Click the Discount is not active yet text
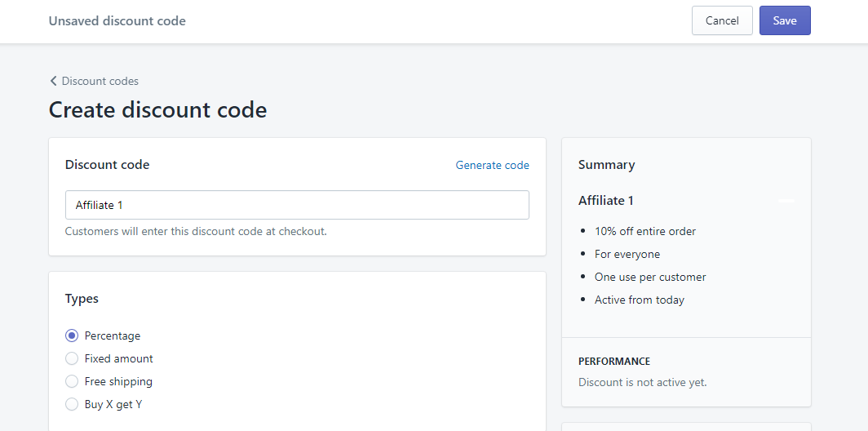 pos(643,382)
